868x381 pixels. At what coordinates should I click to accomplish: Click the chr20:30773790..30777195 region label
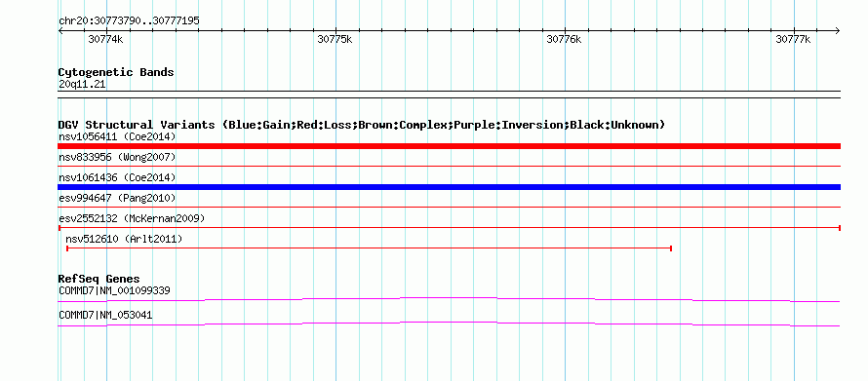(x=129, y=21)
